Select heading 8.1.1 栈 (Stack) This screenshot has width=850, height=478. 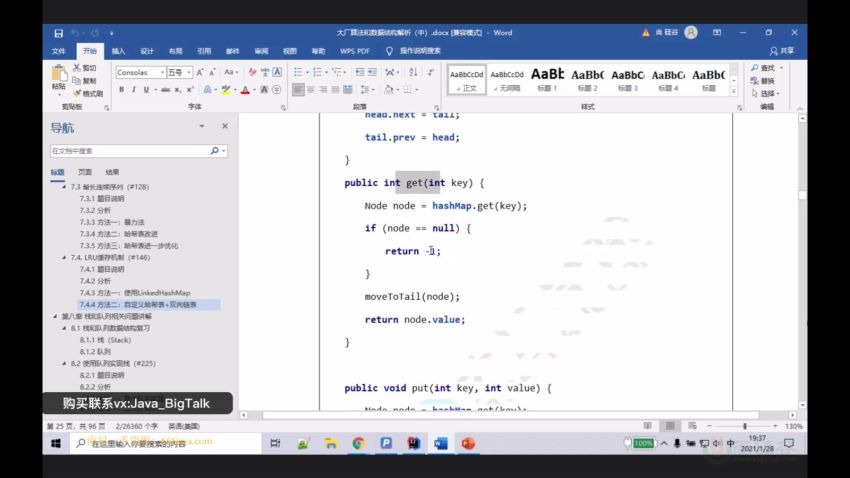(105, 340)
